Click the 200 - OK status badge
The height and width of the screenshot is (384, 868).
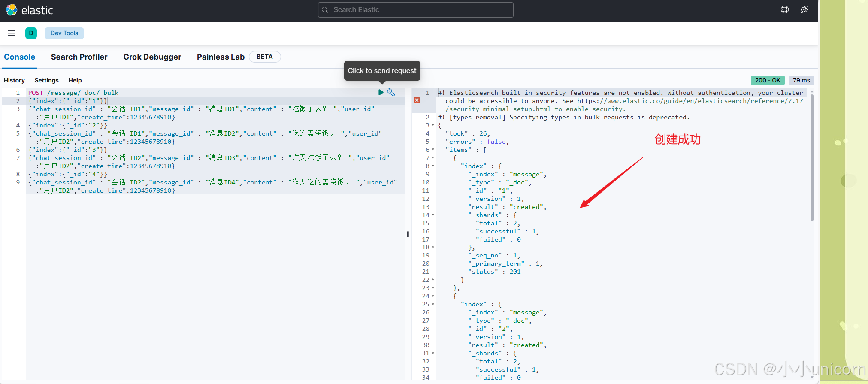(x=768, y=80)
